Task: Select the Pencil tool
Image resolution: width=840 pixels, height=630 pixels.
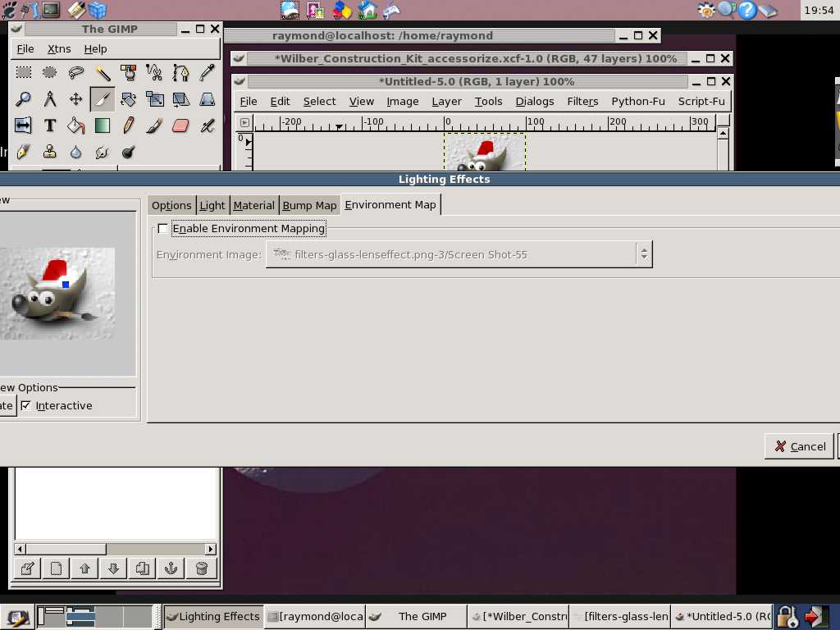Action: point(128,126)
